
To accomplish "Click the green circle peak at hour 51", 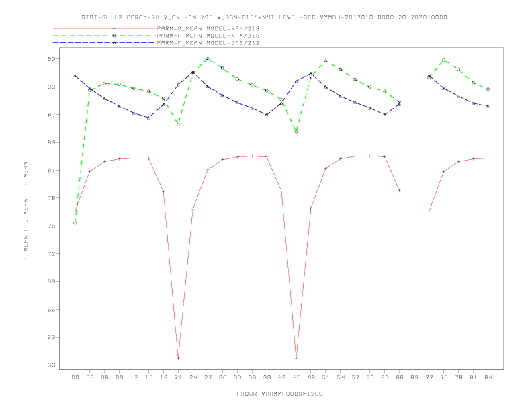I will click(326, 61).
